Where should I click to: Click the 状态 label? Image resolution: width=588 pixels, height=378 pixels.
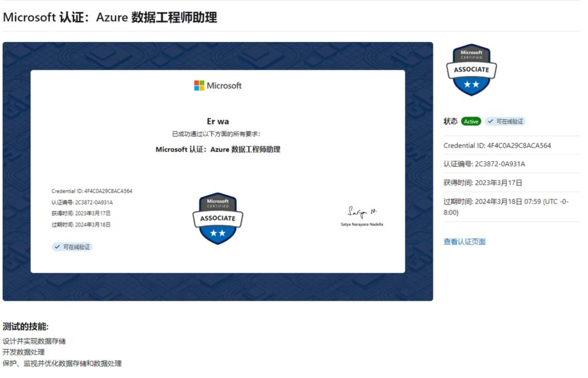pyautogui.click(x=450, y=121)
